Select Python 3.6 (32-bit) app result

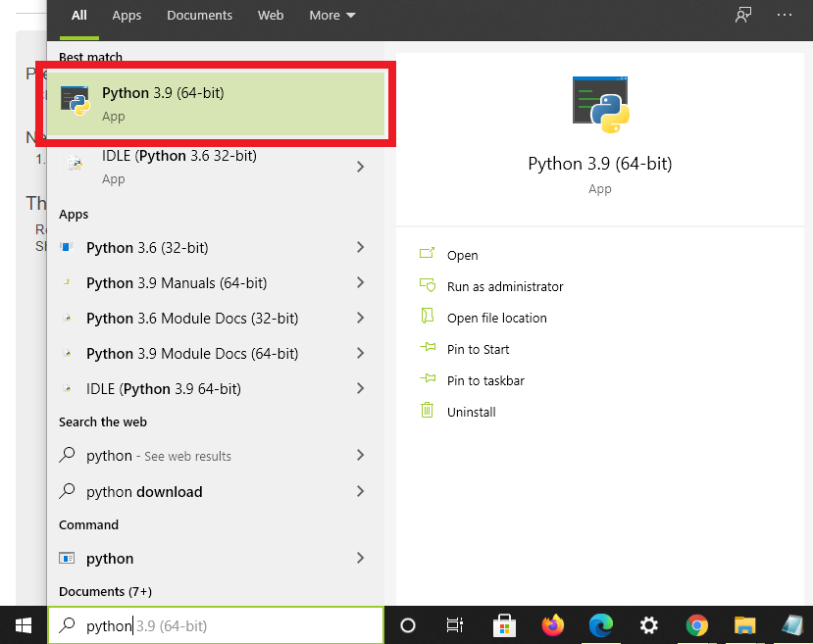(x=216, y=248)
